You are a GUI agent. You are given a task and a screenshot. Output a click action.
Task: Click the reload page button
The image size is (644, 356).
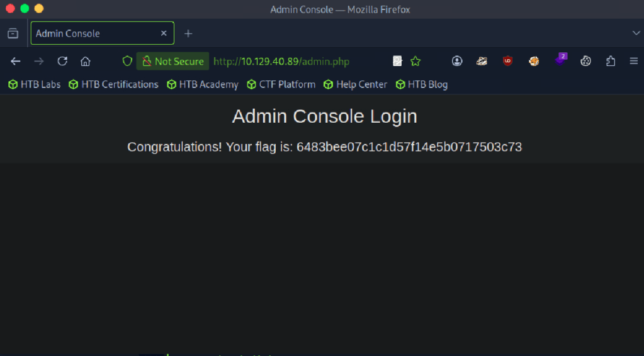(x=62, y=61)
